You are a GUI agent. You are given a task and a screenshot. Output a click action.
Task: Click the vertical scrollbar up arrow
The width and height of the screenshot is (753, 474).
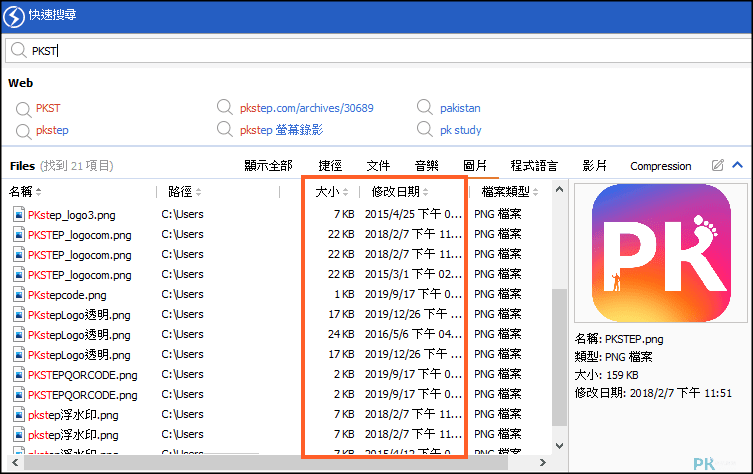[x=559, y=190]
